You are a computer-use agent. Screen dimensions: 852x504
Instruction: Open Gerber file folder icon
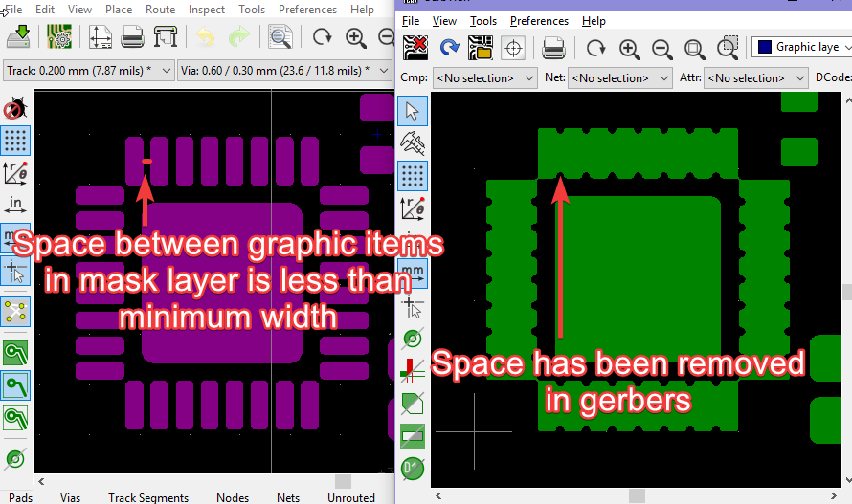pos(481,48)
